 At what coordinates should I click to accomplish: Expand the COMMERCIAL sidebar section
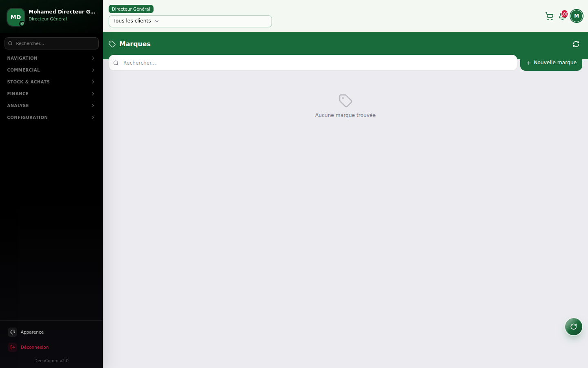[51, 70]
